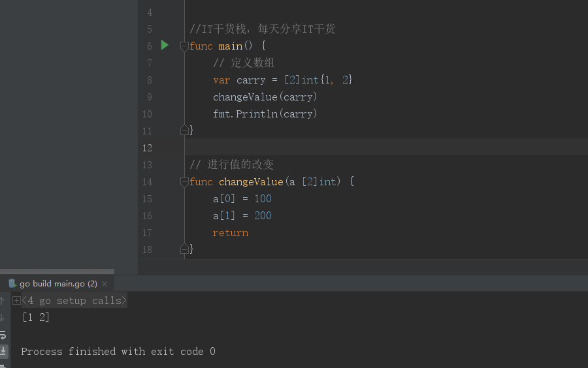This screenshot has width=588, height=368.
Task: Click the 'Process finished with exit code 0' text
Action: 118,352
